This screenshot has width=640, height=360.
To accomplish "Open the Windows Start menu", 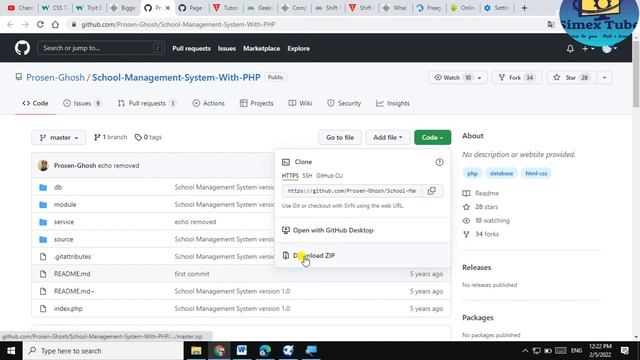I will pos(11,351).
